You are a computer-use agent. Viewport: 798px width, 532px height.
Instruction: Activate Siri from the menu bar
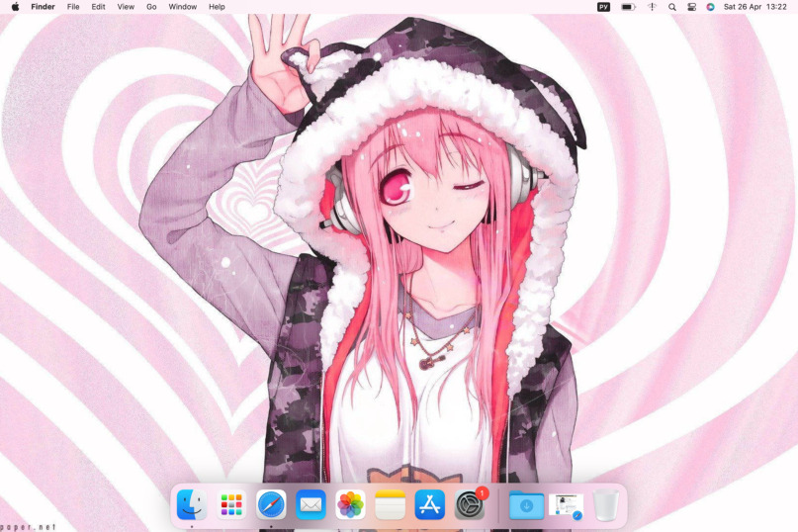click(710, 7)
